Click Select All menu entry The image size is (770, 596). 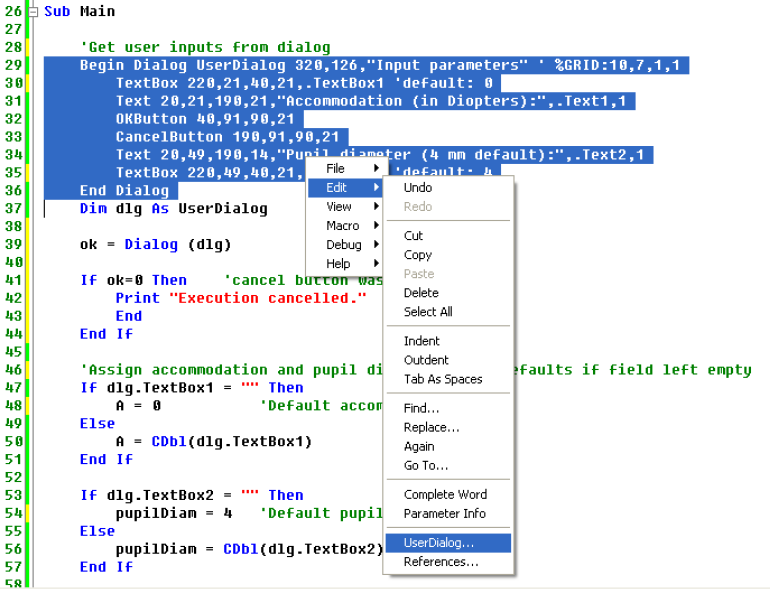point(428,312)
